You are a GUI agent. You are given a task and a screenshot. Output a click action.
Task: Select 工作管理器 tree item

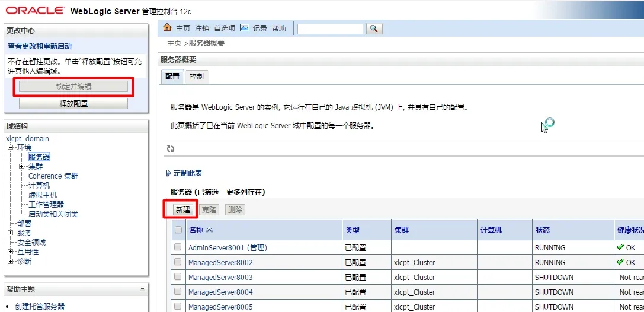coord(46,204)
